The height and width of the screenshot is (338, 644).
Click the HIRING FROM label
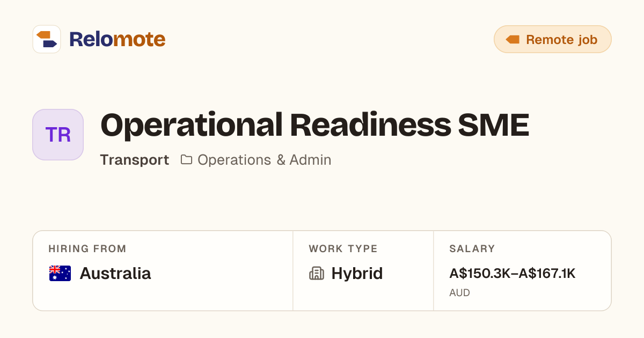click(x=87, y=249)
